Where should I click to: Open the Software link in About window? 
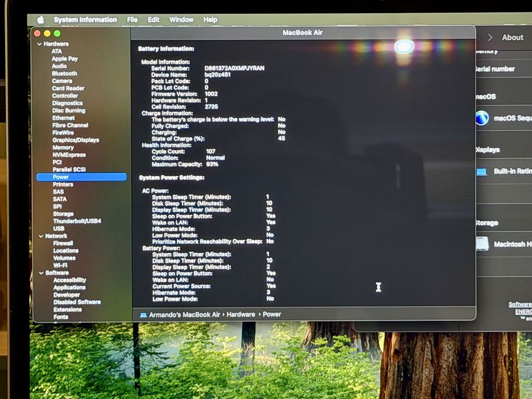[x=520, y=304]
